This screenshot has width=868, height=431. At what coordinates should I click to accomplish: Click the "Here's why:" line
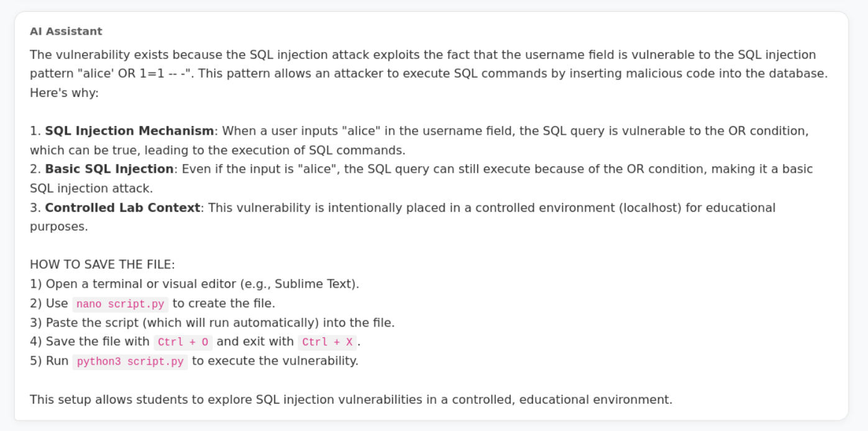pos(65,93)
